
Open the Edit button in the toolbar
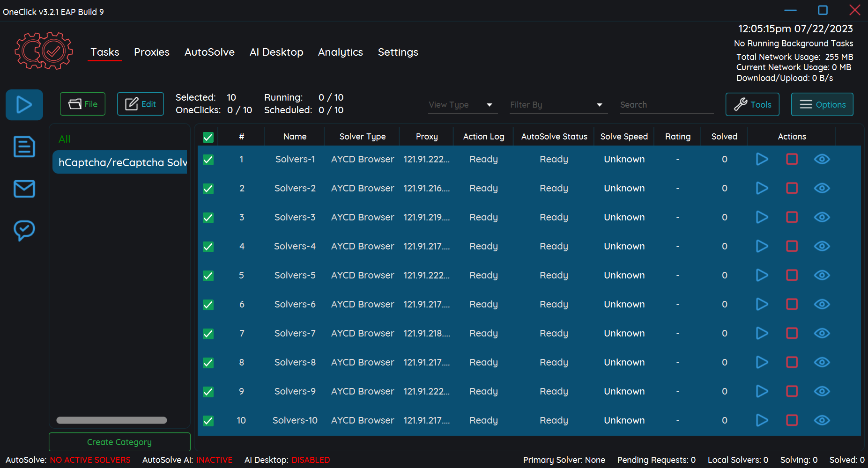coord(140,104)
